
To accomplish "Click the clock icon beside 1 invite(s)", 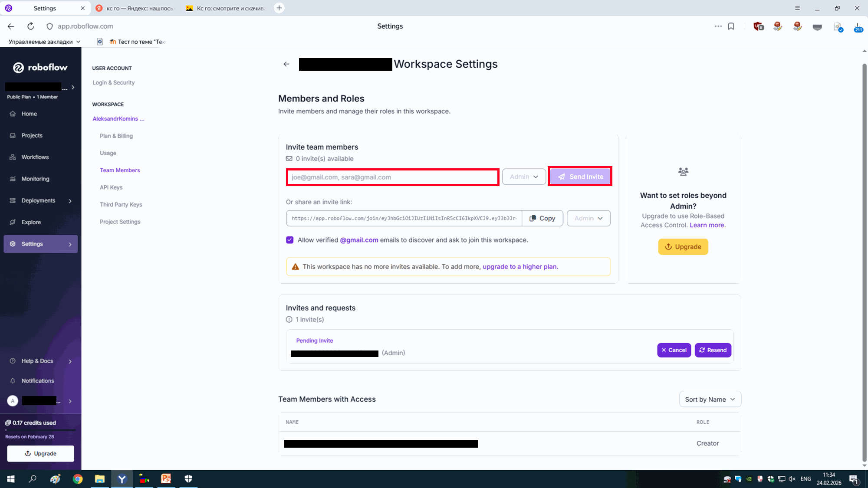I will pyautogui.click(x=289, y=320).
